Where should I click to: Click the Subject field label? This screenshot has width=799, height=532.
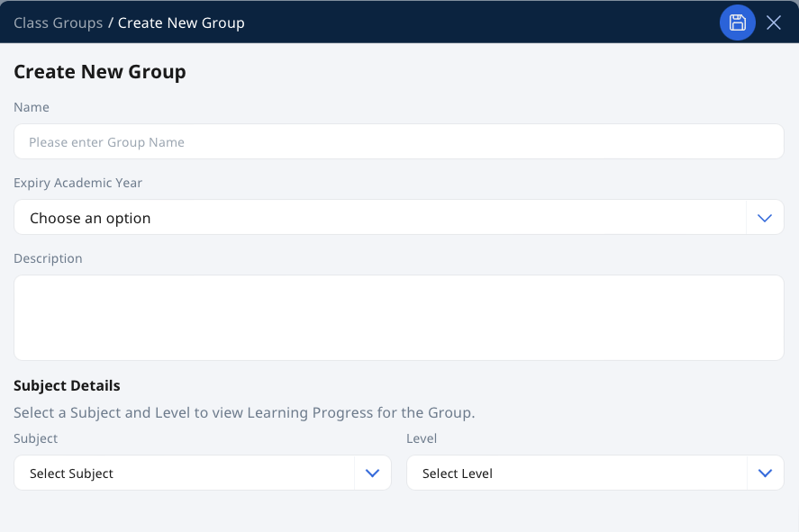tap(36, 438)
